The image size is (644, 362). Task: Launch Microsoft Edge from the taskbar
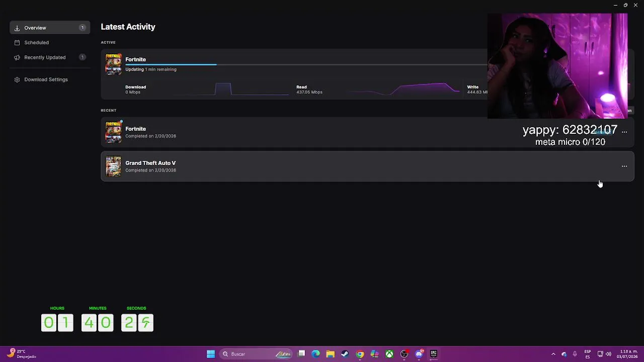click(315, 354)
